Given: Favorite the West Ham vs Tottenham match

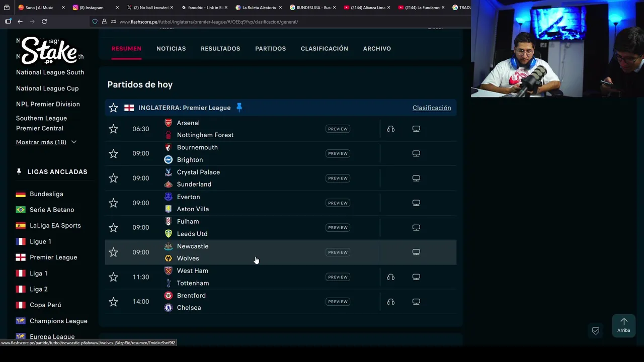Looking at the screenshot, I should click(113, 277).
